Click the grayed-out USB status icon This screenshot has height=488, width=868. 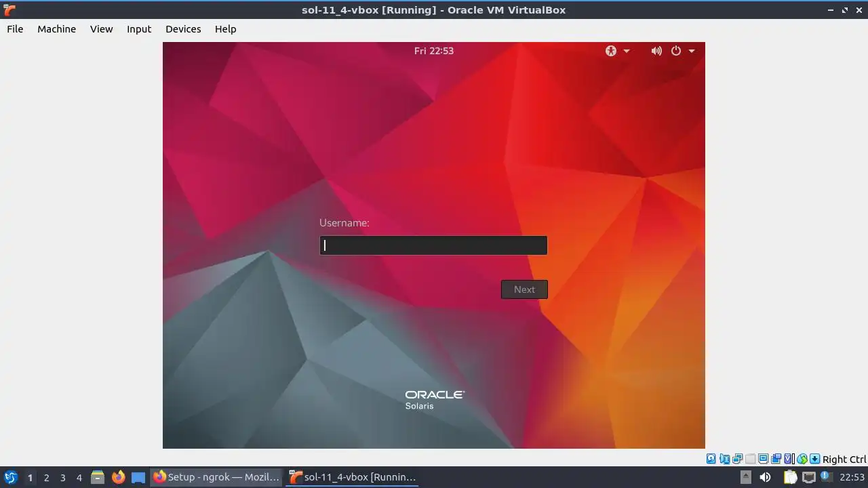pos(750,459)
